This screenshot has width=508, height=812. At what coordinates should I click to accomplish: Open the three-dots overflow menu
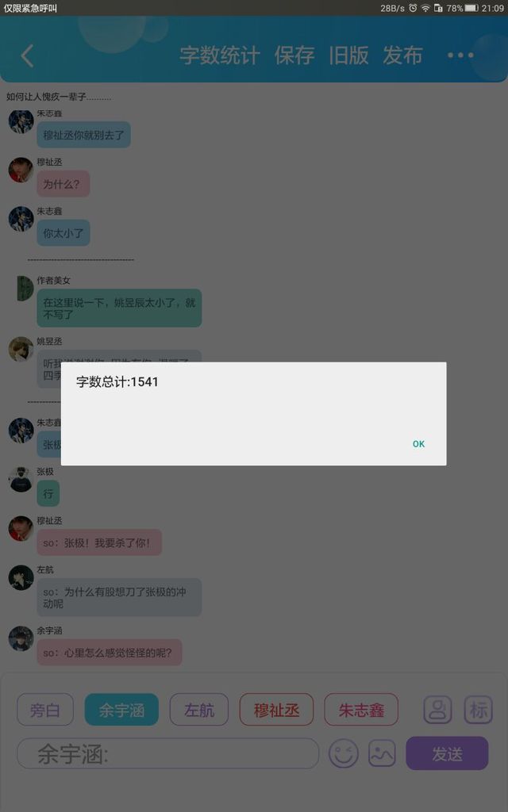pos(460,55)
